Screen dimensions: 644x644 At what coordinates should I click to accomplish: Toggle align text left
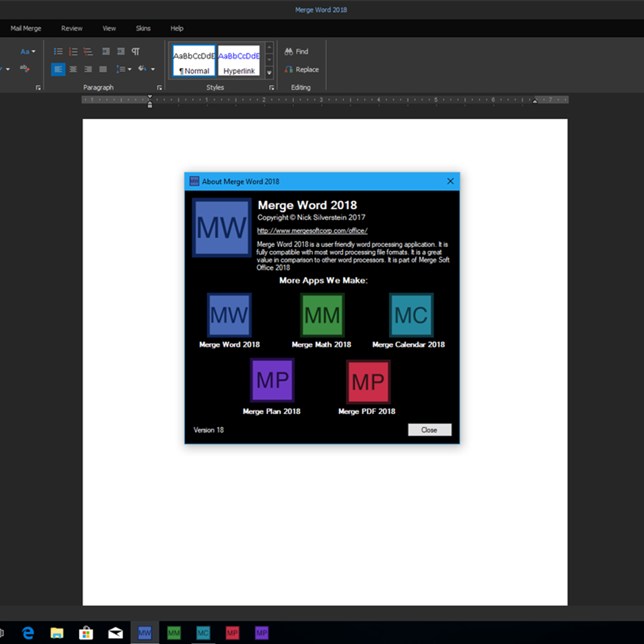58,69
